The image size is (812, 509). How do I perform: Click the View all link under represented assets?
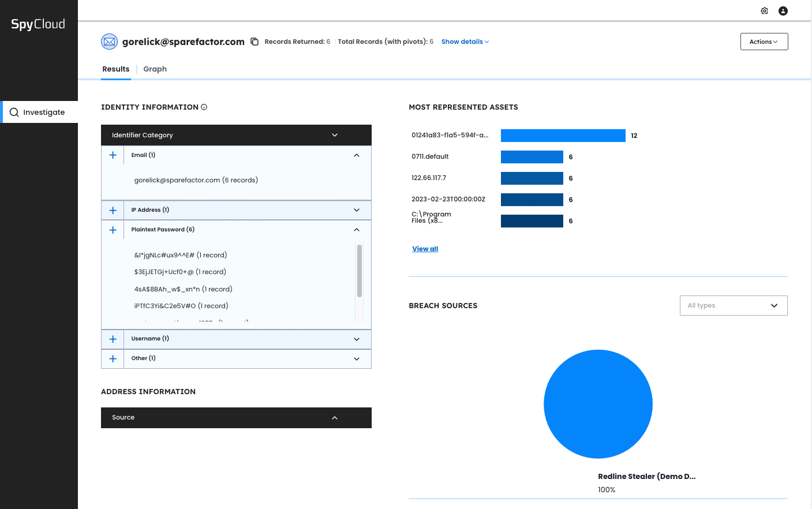coord(425,248)
